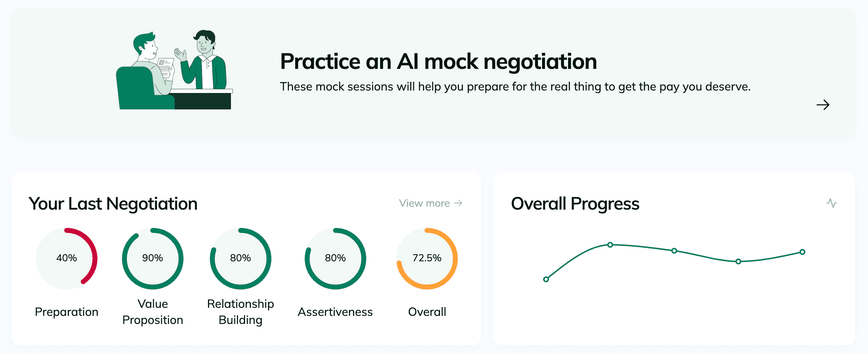
Task: Click the Overall Progress title
Action: point(575,204)
